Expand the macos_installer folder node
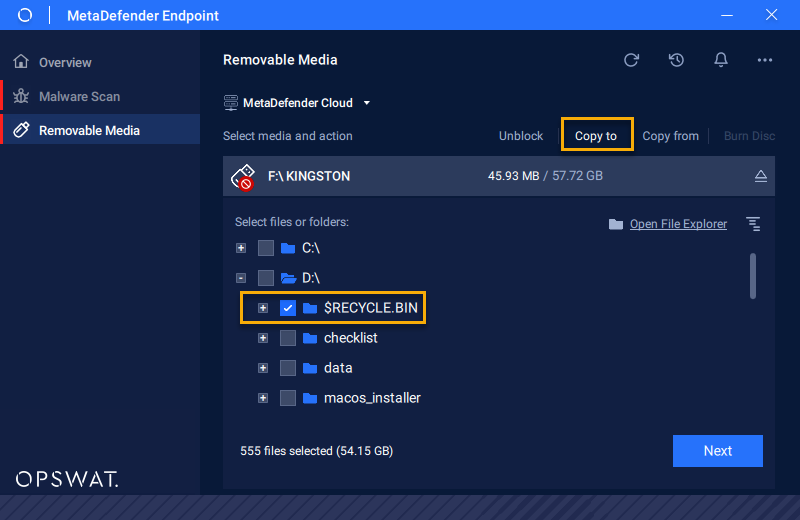The width and height of the screenshot is (800, 520). tap(263, 398)
